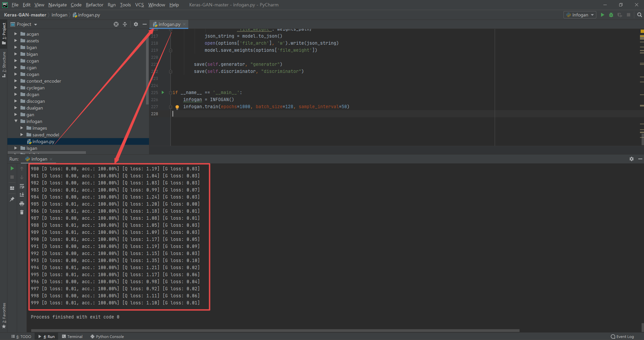The width and height of the screenshot is (644, 340).
Task: Select infogan.py in the project tree
Action: (43, 141)
